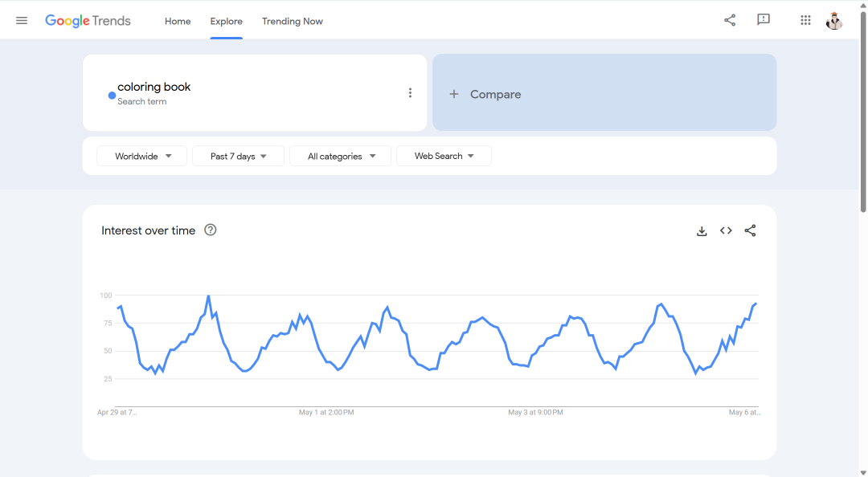Open the Trending Now tab
This screenshot has width=868, height=477.
(293, 21)
